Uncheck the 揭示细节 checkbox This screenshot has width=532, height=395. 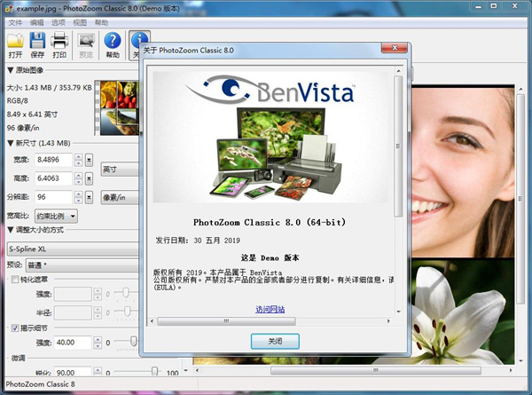[15, 328]
